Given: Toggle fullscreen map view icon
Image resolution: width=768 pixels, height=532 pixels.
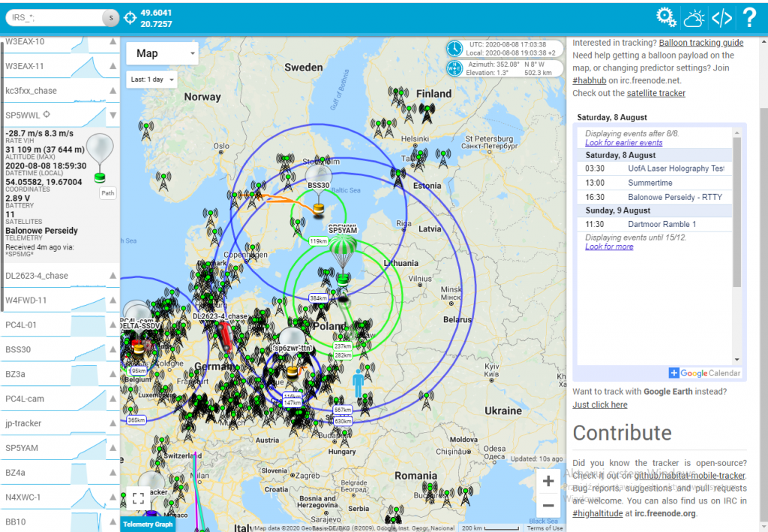Looking at the screenshot, I should pos(138,497).
